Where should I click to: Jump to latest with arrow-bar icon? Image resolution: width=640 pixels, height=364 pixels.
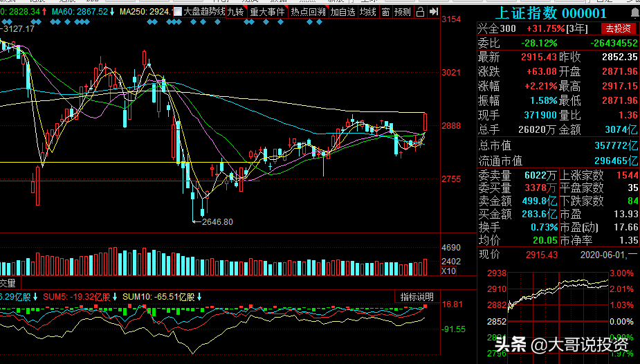[x=435, y=12]
